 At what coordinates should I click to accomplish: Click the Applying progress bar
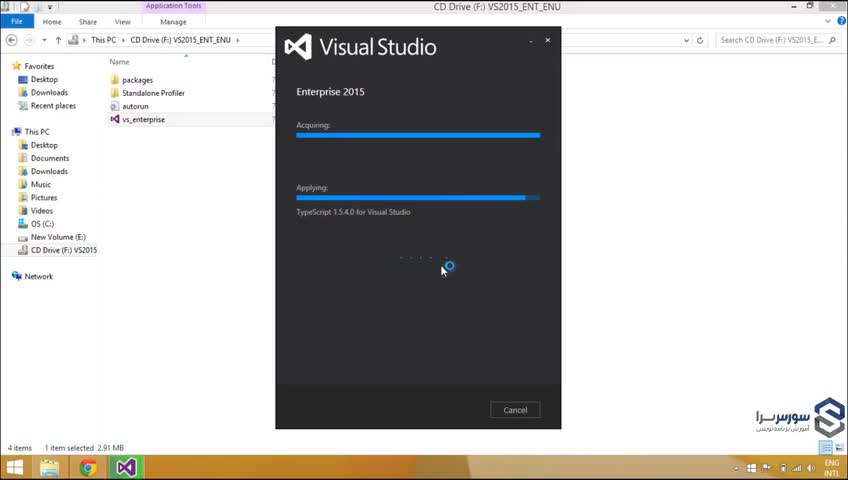pyautogui.click(x=418, y=198)
